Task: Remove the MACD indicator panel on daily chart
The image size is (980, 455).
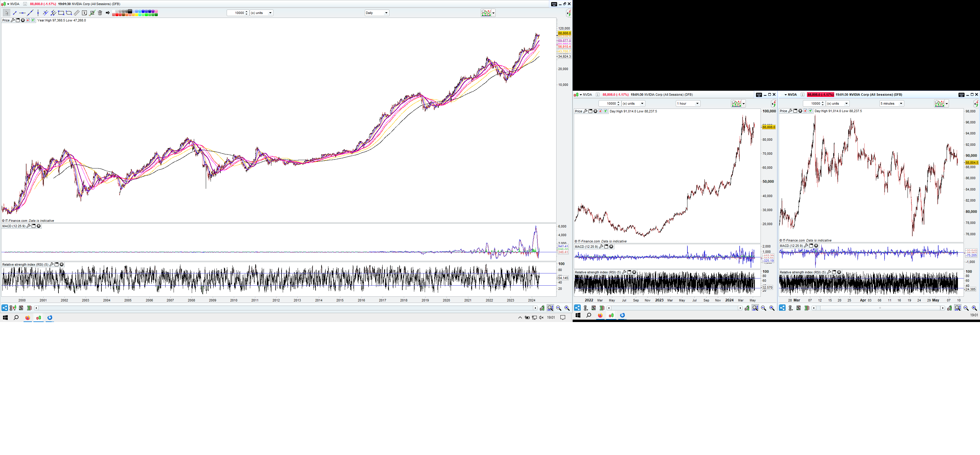Action: tap(39, 226)
